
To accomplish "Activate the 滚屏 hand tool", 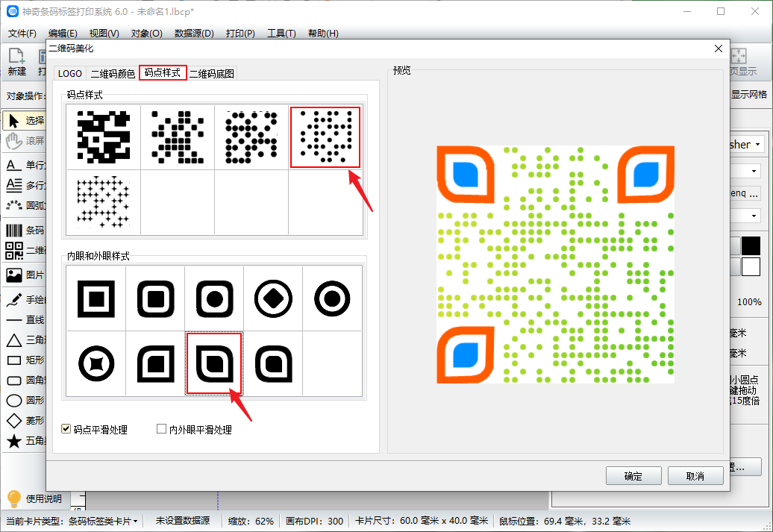I will [x=25, y=140].
